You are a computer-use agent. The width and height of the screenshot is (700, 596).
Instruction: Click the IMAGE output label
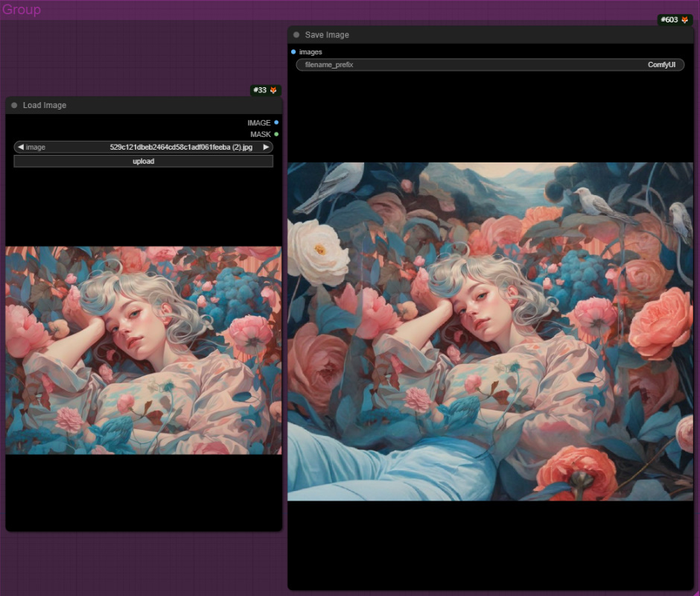click(x=259, y=123)
